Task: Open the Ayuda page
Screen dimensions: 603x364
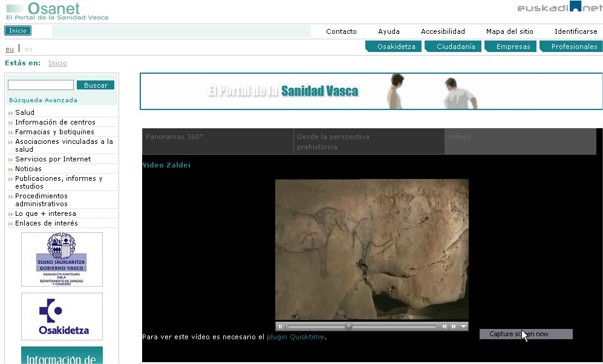Action: coord(389,31)
